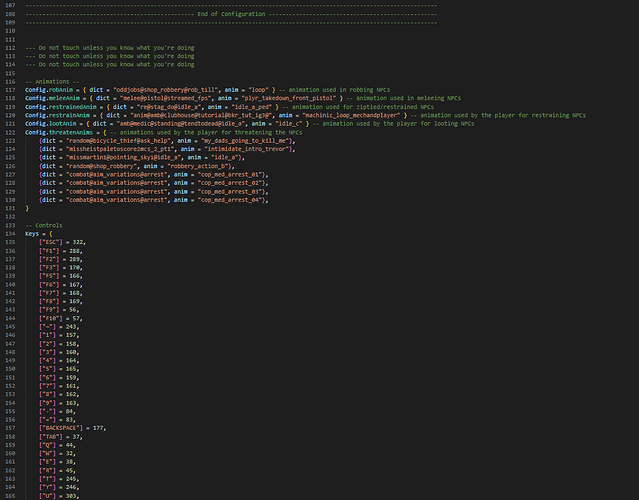Click the ["F10"] key entry
The height and width of the screenshot is (500, 639).
(x=51, y=318)
